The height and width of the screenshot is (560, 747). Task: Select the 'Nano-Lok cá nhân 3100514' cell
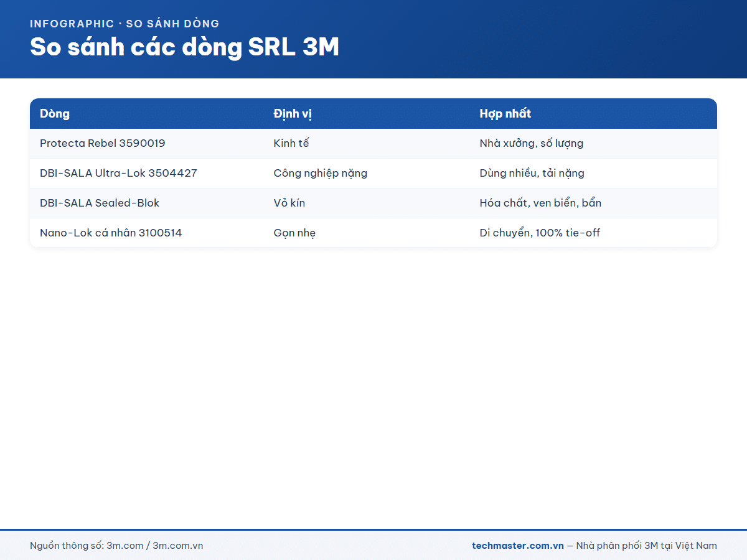click(147, 233)
